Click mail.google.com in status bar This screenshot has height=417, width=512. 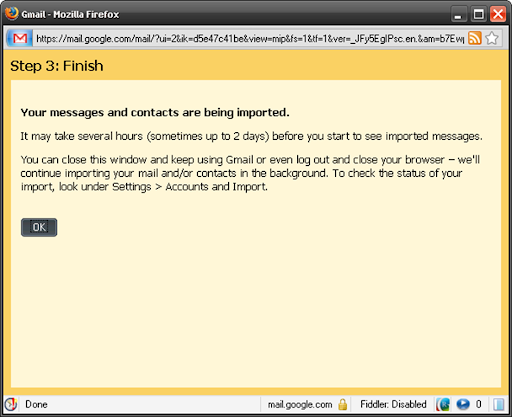click(300, 404)
